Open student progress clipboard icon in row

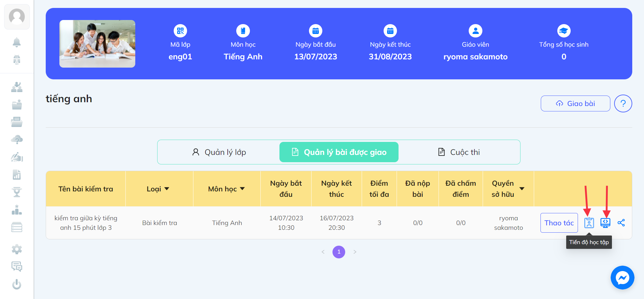[x=589, y=223]
